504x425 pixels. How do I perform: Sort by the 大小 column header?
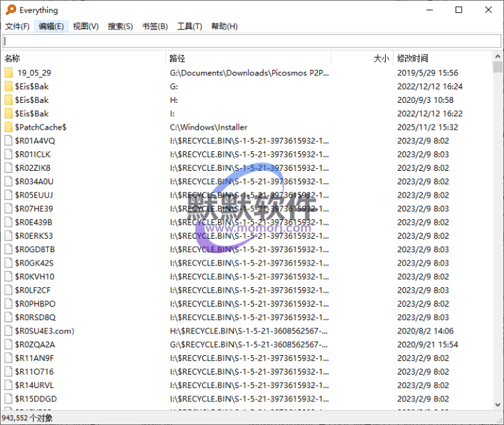click(x=363, y=59)
